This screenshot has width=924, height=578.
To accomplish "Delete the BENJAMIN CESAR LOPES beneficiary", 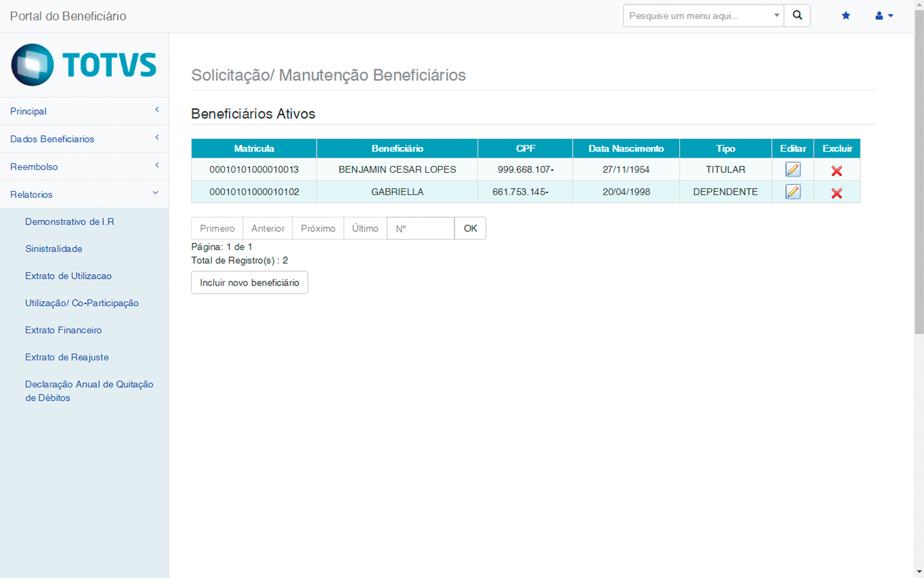I will (836, 171).
